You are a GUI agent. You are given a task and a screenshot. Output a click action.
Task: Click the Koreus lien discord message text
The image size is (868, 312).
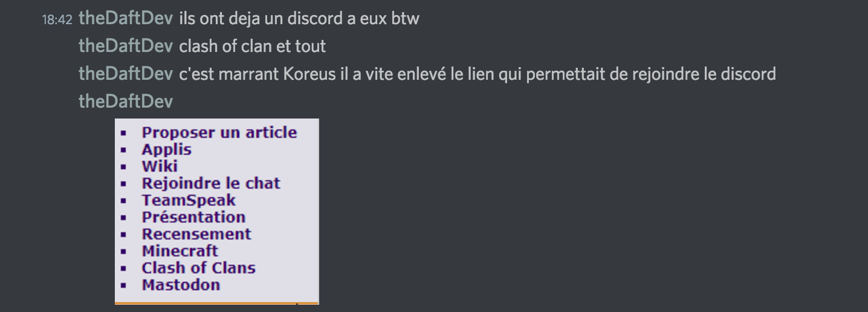click(478, 74)
